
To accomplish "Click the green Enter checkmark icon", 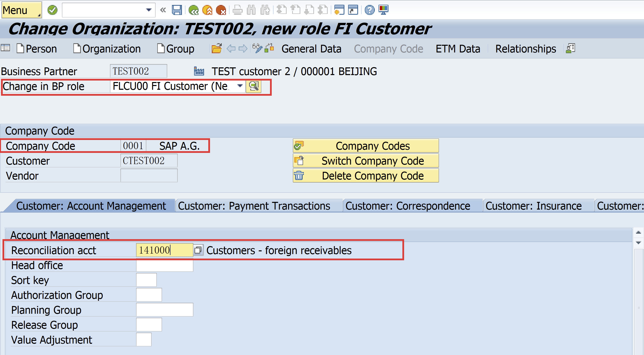I will pyautogui.click(x=52, y=10).
